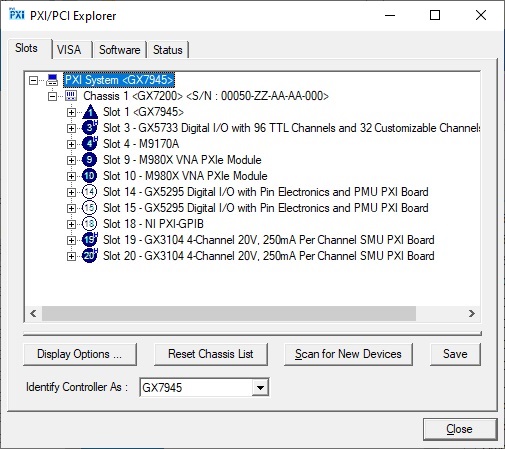The image size is (505, 449).
Task: Select Slot 19 - GX3104 SMU row
Action: [269, 240]
